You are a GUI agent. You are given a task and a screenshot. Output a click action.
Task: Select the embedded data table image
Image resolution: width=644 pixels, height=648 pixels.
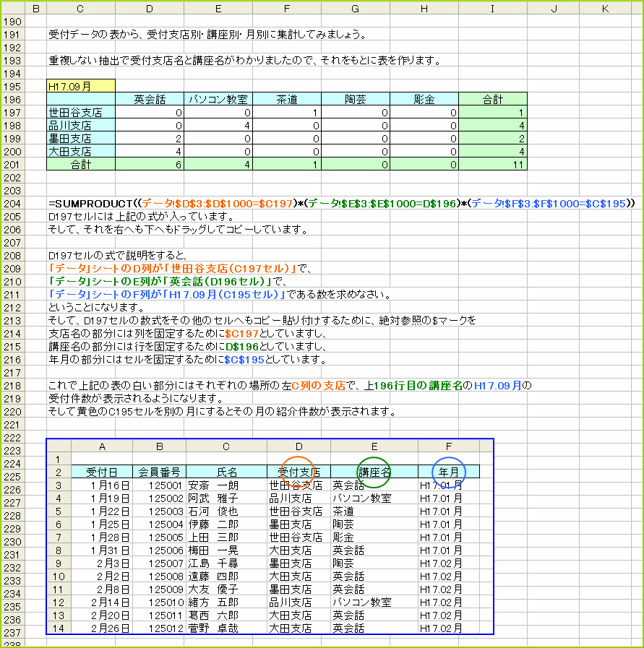click(x=270, y=535)
